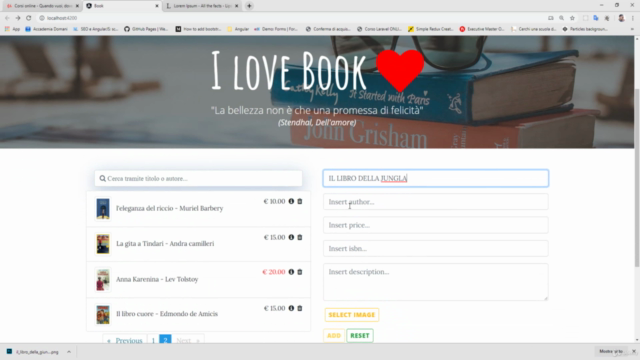Viewport: 640px width, 360px height.
Task: Click the ADD button
Action: (334, 336)
